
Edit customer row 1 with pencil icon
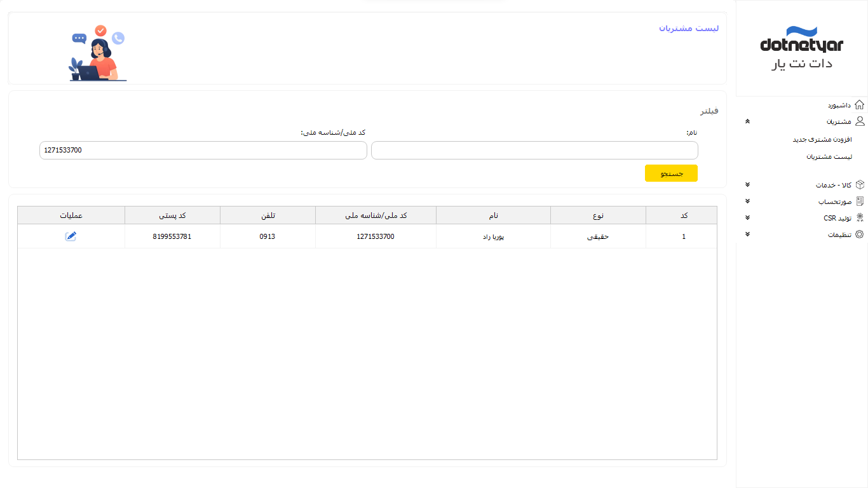tap(71, 236)
